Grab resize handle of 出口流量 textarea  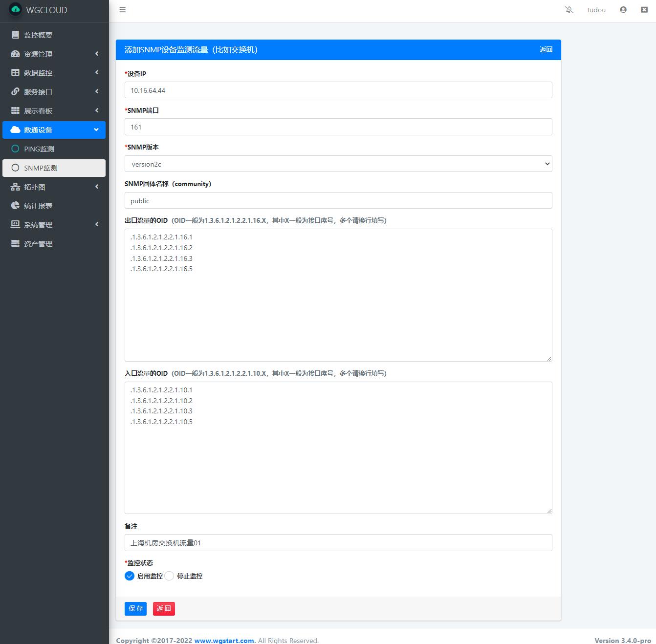(549, 358)
